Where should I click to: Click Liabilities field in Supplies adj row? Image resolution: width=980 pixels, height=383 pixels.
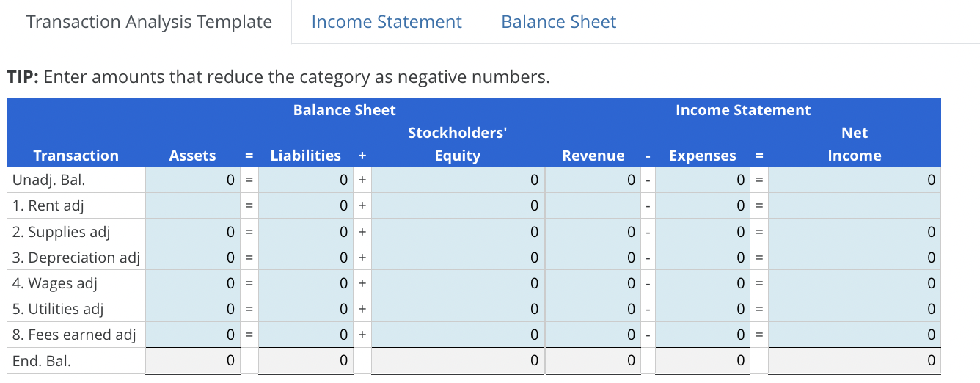coord(306,232)
